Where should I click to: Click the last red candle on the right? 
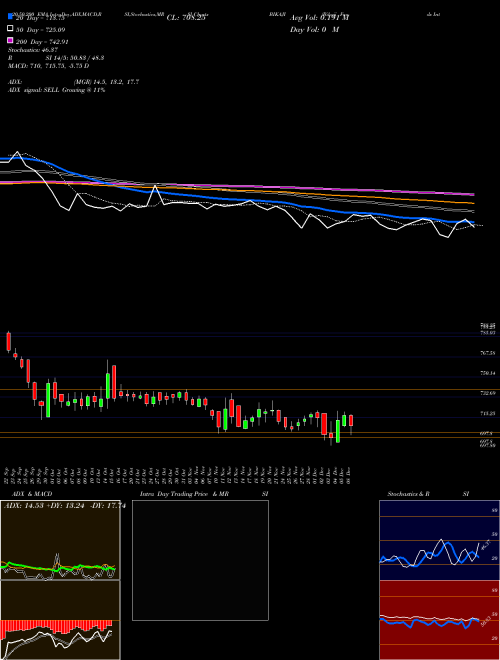pyautogui.click(x=351, y=420)
